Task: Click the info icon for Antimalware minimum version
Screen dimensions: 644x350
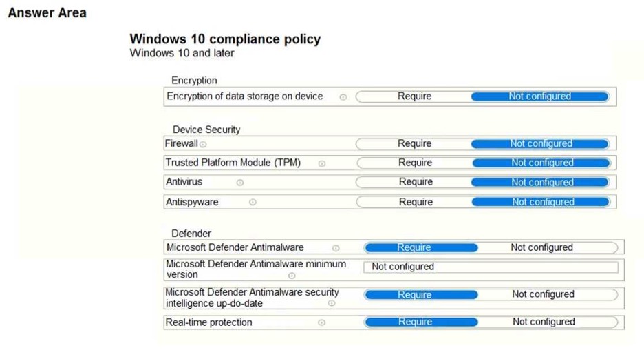Action: pyautogui.click(x=292, y=276)
